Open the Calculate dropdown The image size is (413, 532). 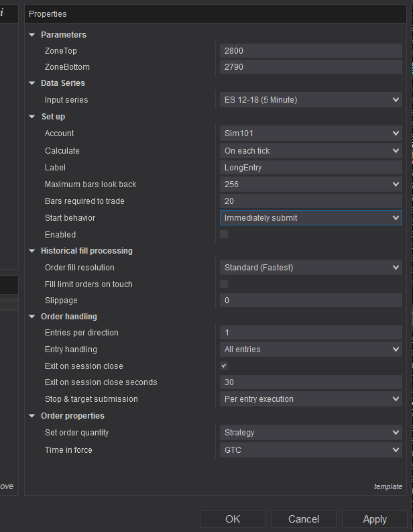coord(311,151)
